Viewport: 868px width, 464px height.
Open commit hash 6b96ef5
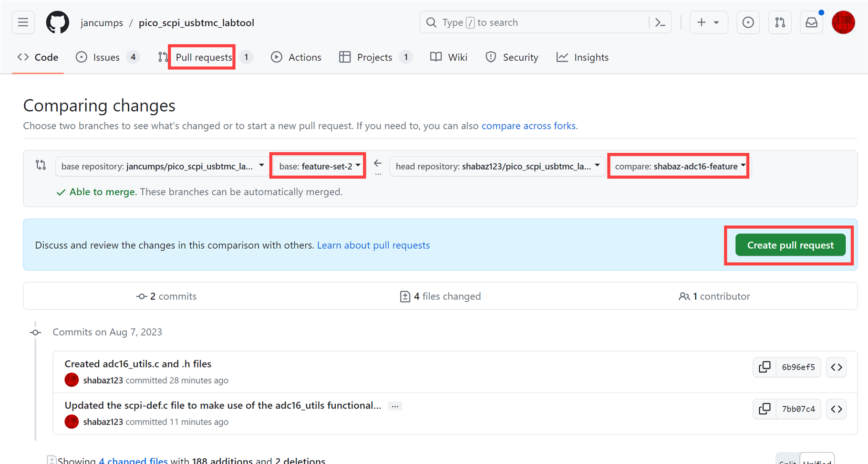[798, 367]
